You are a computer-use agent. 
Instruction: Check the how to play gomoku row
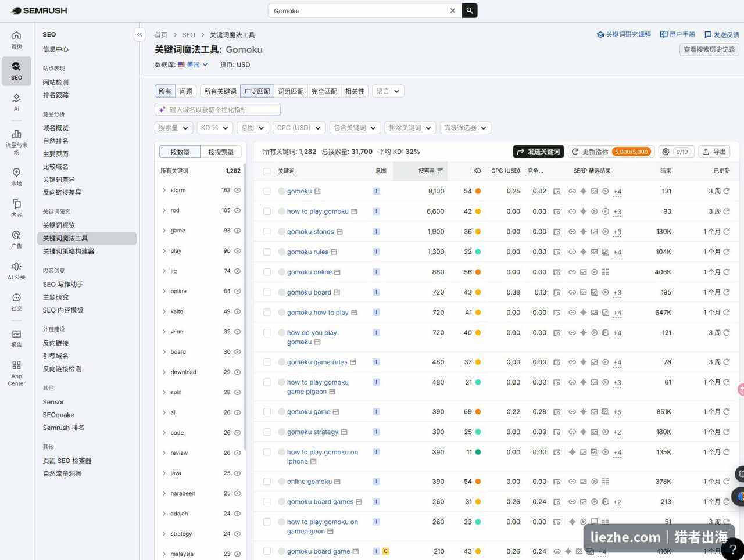coord(267,211)
